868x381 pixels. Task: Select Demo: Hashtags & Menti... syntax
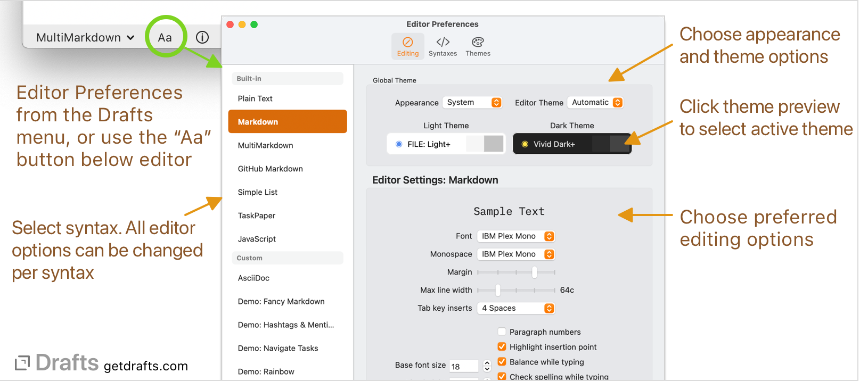[x=288, y=325]
